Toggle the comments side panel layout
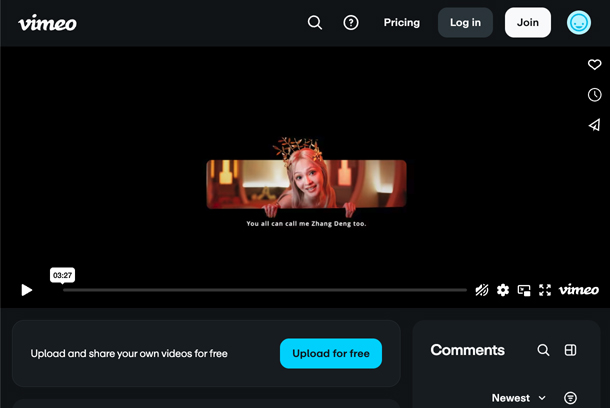 click(x=570, y=350)
